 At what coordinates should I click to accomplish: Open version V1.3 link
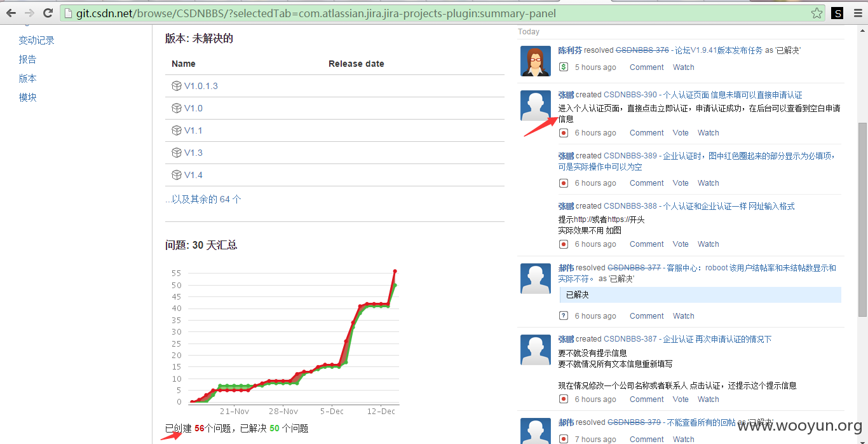pyautogui.click(x=193, y=153)
